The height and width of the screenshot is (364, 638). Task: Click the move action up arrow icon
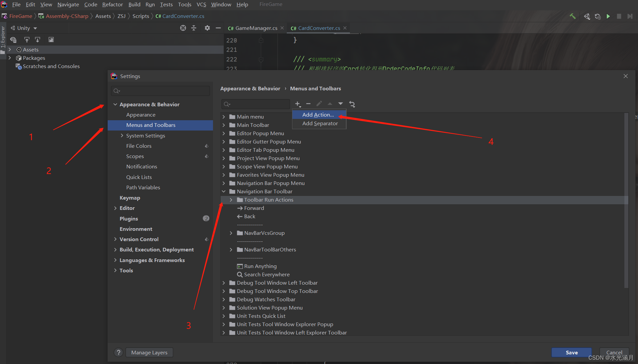tap(330, 104)
